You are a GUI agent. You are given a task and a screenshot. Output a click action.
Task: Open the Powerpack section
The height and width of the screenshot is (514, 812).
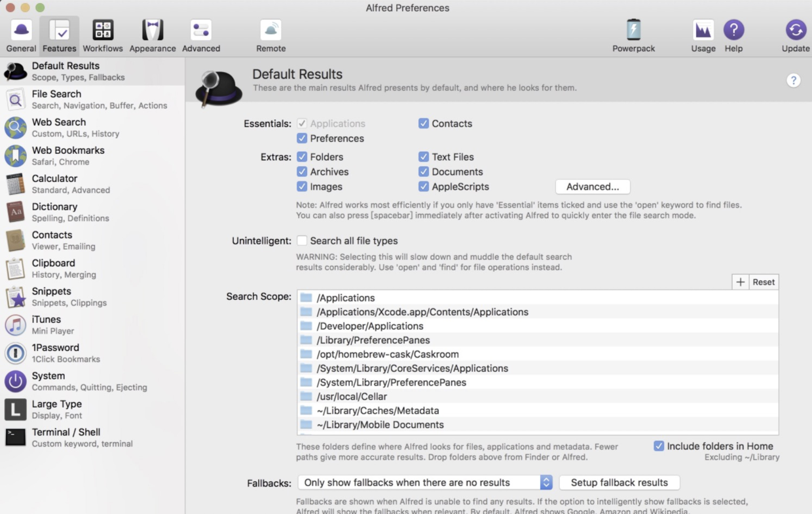click(634, 36)
